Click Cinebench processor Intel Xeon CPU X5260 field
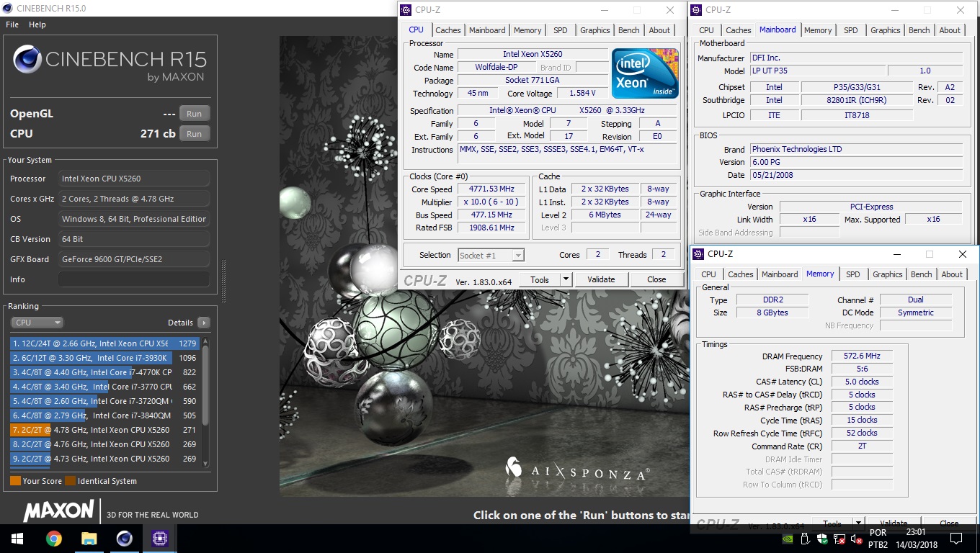This screenshot has width=980, height=553. [x=134, y=179]
